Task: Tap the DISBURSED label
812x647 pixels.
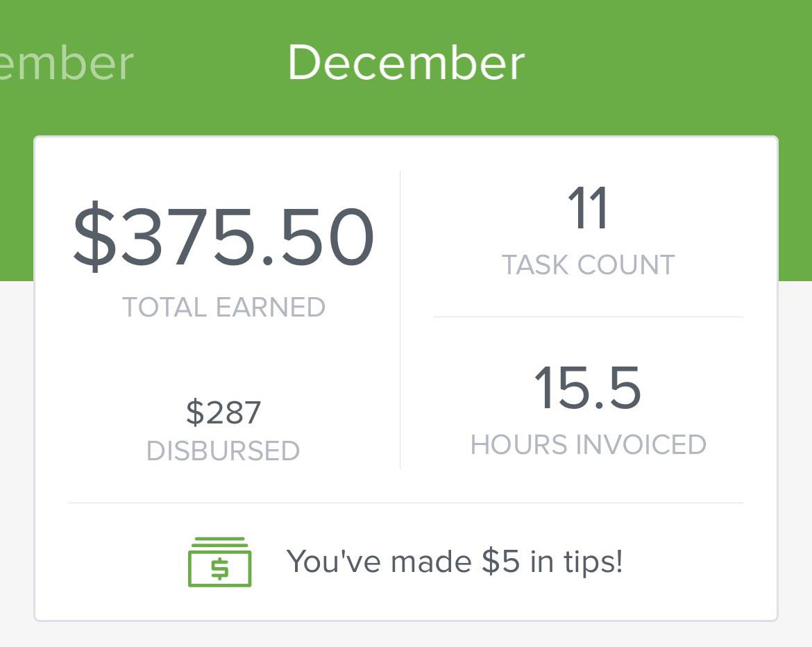Action: tap(223, 451)
